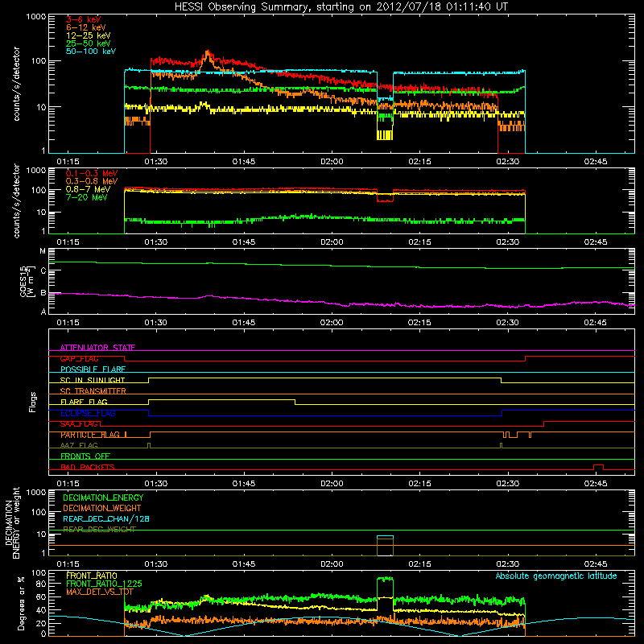
Task: Click the DECIMATION_WEIGHT legend label
Action: pos(102,509)
